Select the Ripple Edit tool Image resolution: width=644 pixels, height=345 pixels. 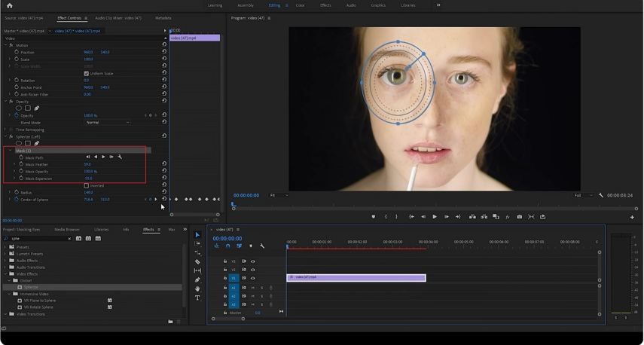click(x=197, y=252)
